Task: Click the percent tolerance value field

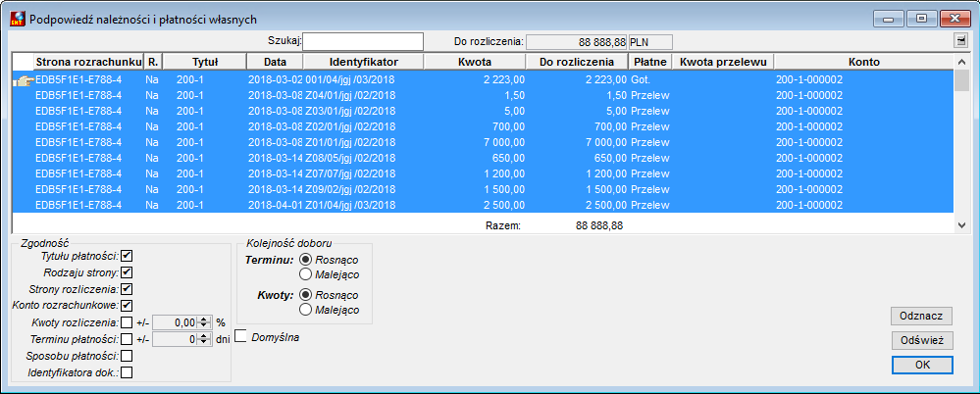Action: pyautogui.click(x=175, y=322)
